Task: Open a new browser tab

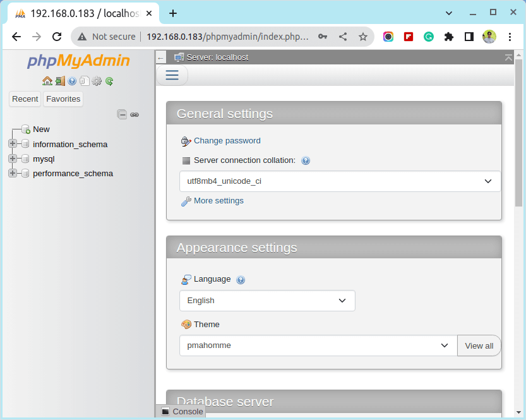Action: point(173,13)
